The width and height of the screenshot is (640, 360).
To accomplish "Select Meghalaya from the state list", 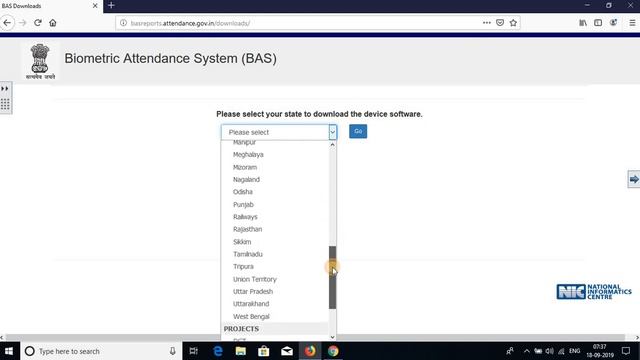I will (248, 155).
